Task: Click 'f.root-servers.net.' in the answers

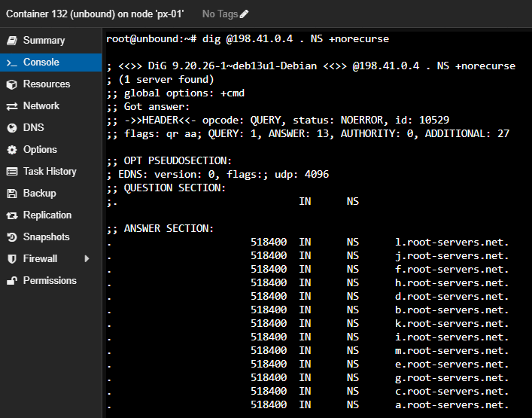Action: pos(452,270)
